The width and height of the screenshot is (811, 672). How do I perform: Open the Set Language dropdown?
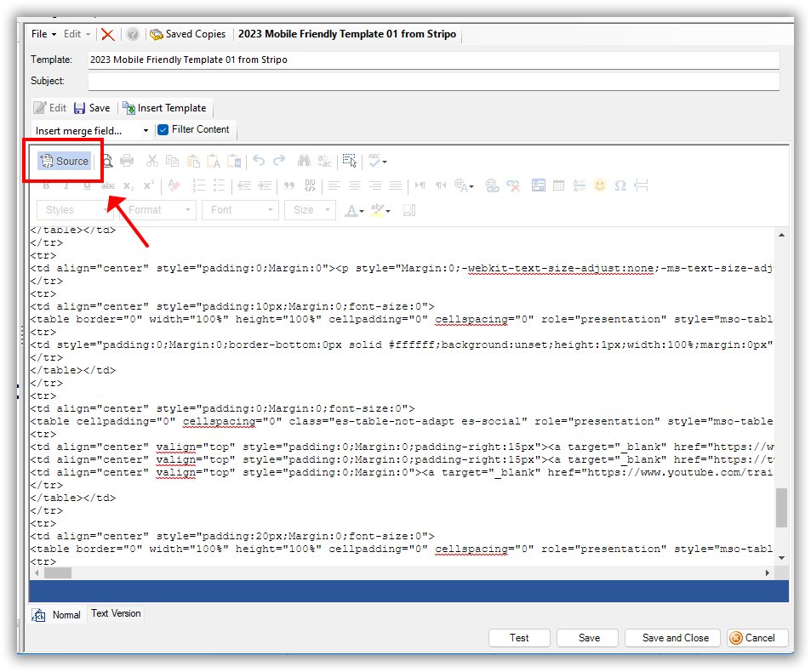point(464,185)
